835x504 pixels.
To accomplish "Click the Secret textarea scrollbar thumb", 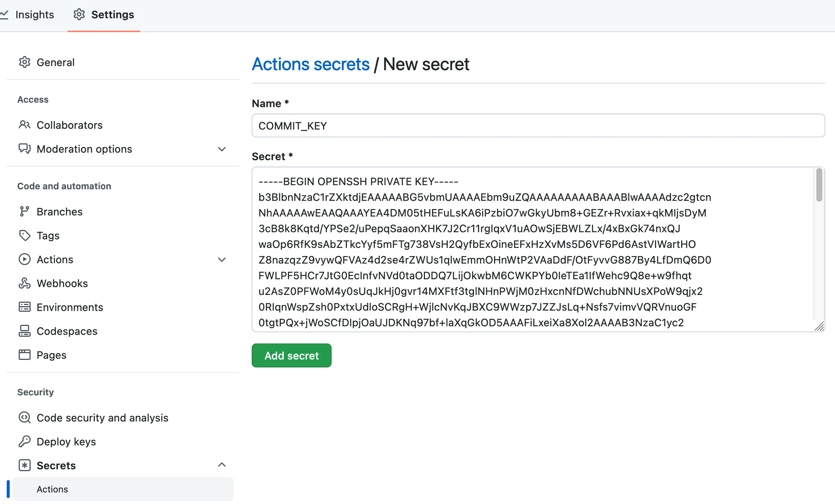I will click(819, 185).
